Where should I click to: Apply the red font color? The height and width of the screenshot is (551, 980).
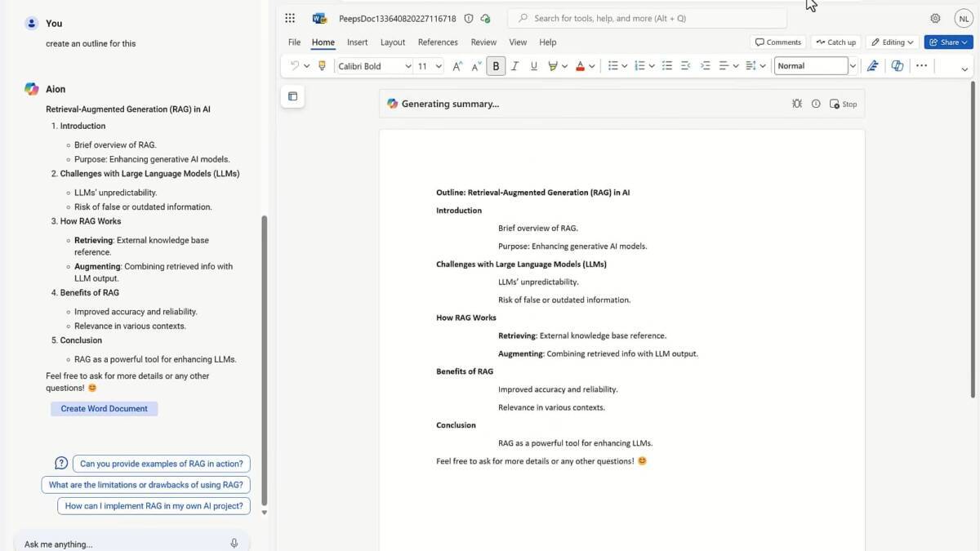pos(580,66)
